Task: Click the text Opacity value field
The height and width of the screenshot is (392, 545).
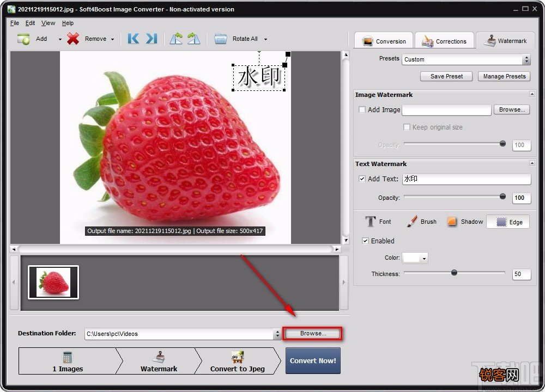Action: pos(522,198)
